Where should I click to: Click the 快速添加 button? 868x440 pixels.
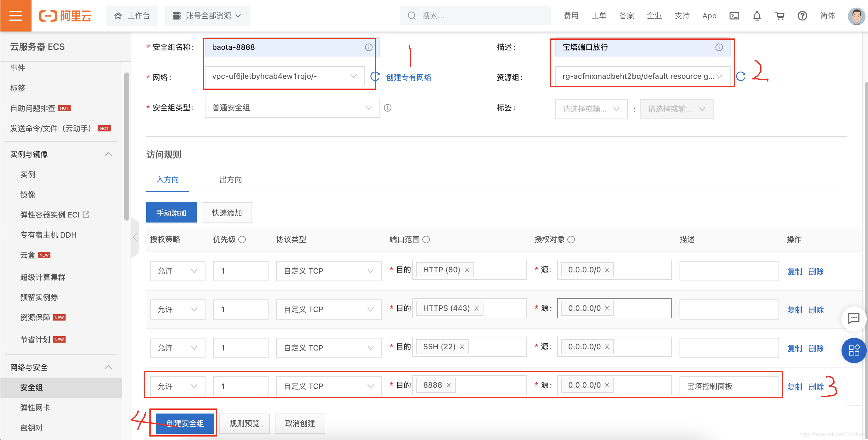[x=227, y=213]
